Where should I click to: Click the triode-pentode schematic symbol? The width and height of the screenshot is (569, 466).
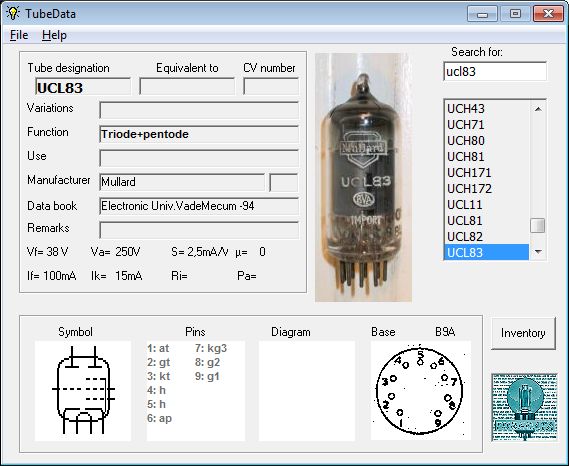point(83,391)
